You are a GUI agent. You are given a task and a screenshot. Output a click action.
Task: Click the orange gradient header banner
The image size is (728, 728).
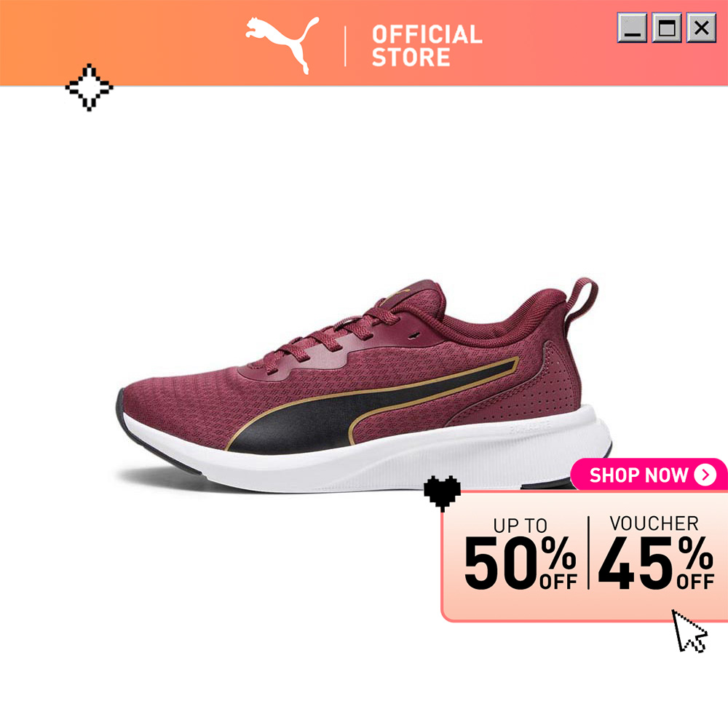coord(364,43)
